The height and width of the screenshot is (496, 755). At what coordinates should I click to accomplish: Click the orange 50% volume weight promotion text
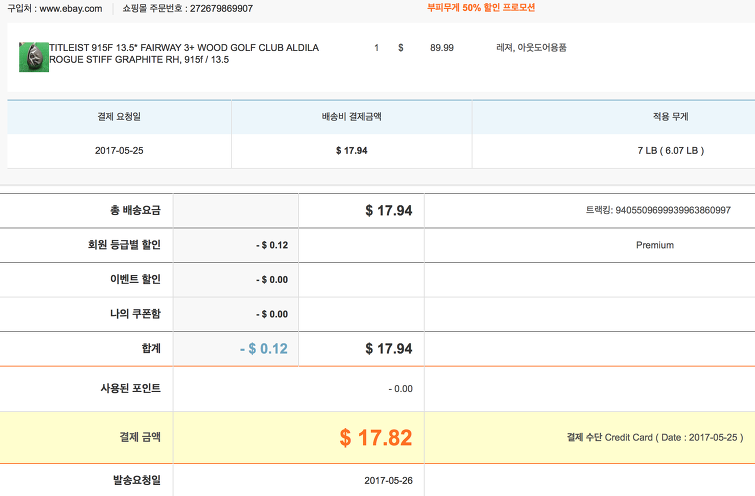481,8
